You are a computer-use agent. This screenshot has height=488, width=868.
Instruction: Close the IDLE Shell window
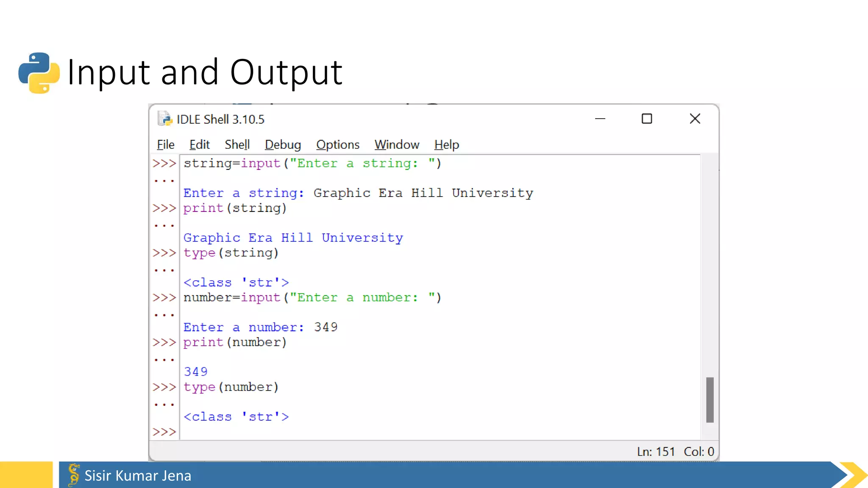point(695,119)
